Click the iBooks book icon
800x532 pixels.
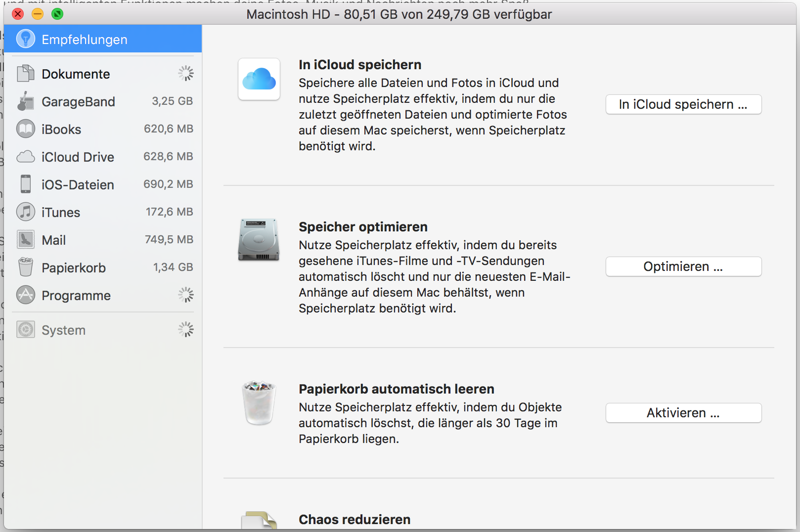pyautogui.click(x=25, y=130)
